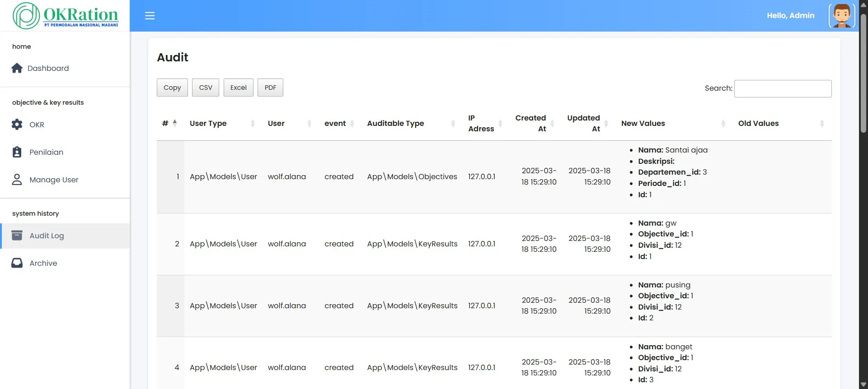Image resolution: width=868 pixels, height=389 pixels.
Task: Click 'objective & key results' section label
Action: [48, 102]
